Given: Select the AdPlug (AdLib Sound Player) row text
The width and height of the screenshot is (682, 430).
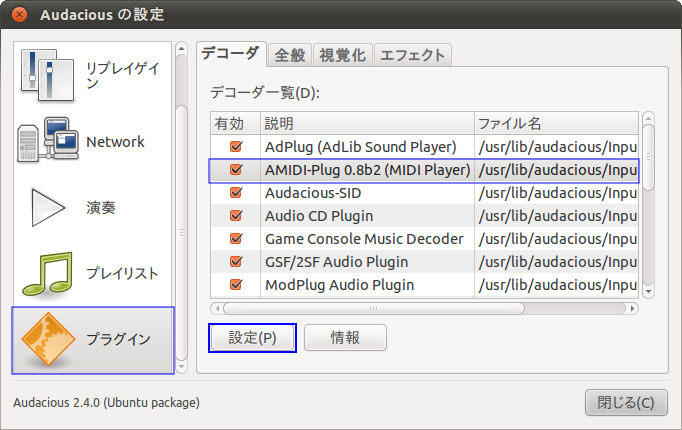Looking at the screenshot, I should [361, 147].
